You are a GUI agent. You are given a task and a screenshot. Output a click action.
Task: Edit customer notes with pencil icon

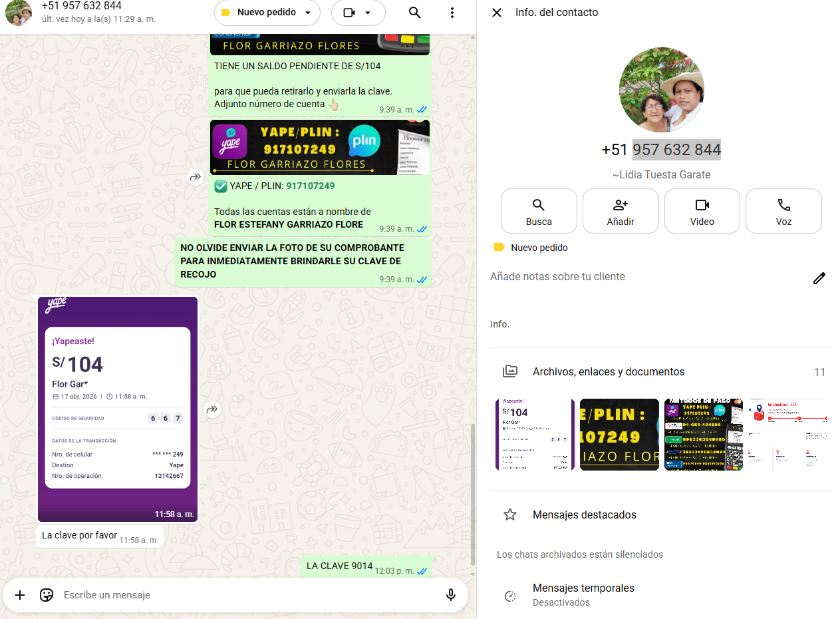pyautogui.click(x=819, y=278)
